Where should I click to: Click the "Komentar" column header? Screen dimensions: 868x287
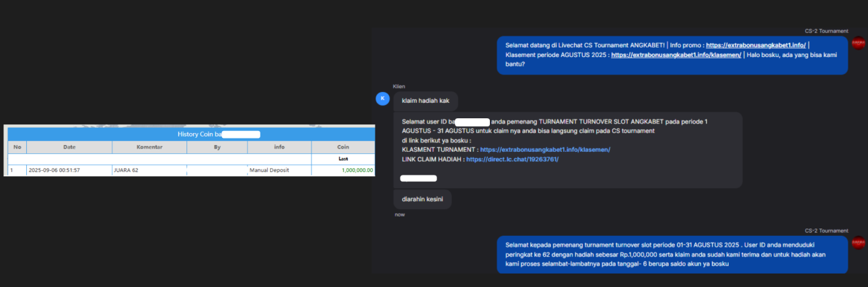(x=149, y=147)
